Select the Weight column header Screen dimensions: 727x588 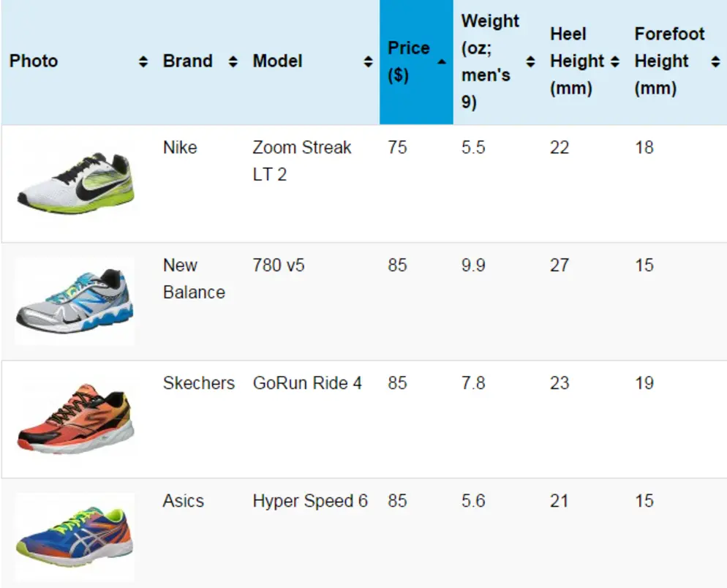pyautogui.click(x=491, y=55)
